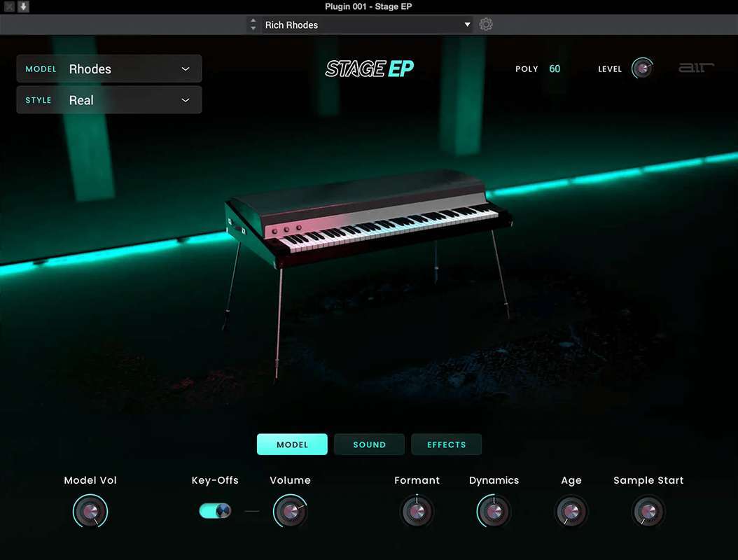Click the Model Vol knob

[x=90, y=512]
